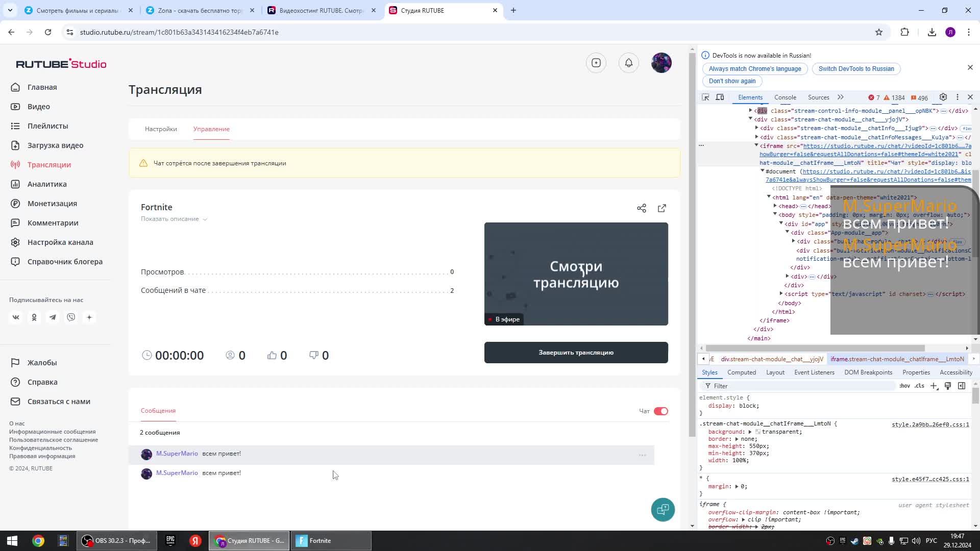Viewport: 980px width, 551px height.
Task: Toggle :hov element state panel
Action: [x=904, y=386]
